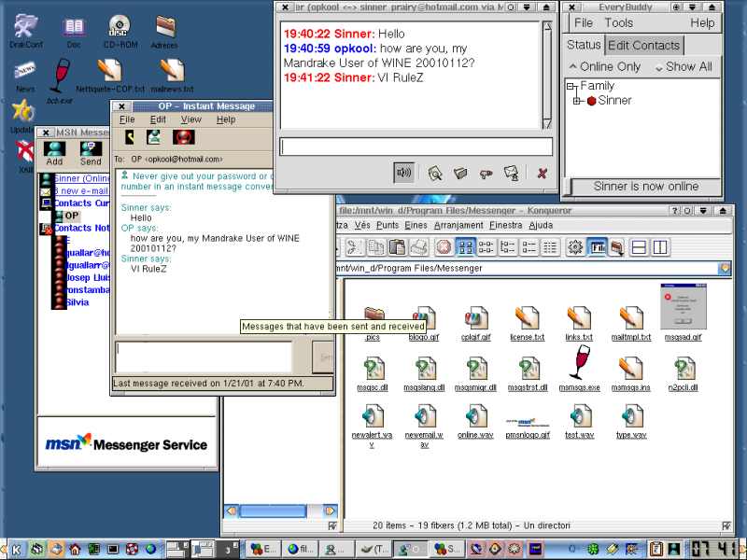The image size is (747, 560).
Task: Open the Konqueror location bar history dropdown
Action: [x=725, y=269]
